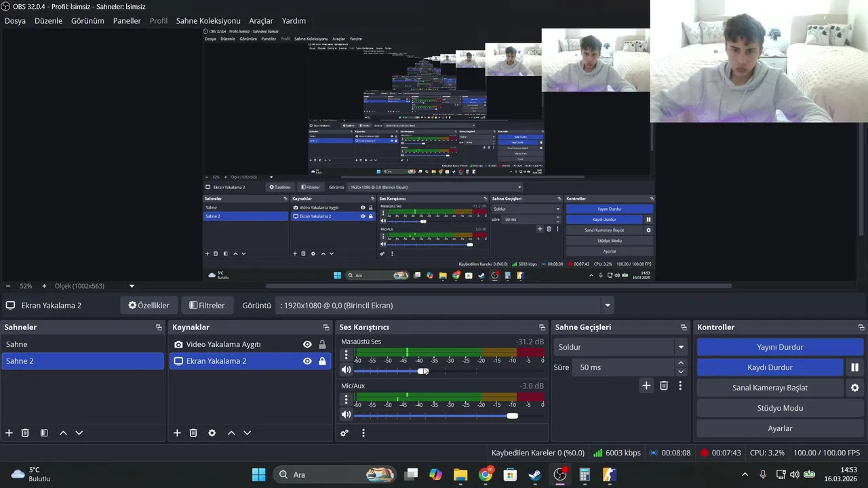Lock the Video Yakalama Aygıtı source
Viewport: 868px width, 488px height.
click(322, 344)
